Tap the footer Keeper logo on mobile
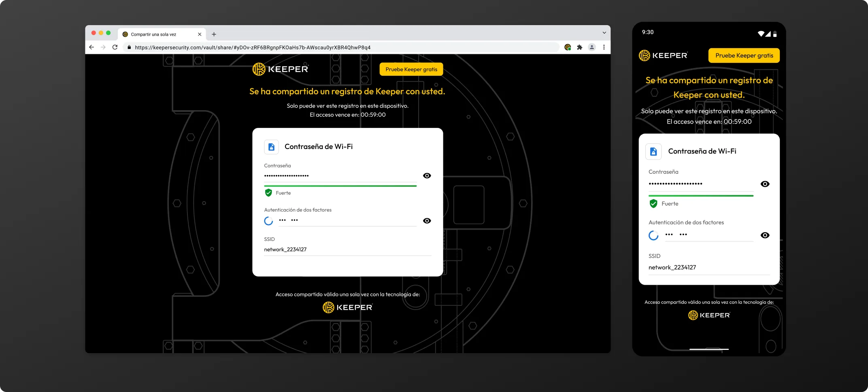The image size is (868, 392). 709,315
